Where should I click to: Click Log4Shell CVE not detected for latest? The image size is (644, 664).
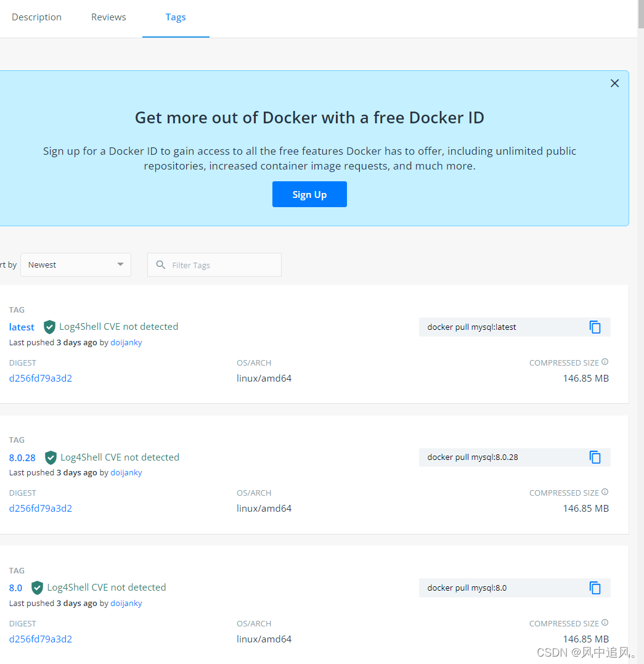coord(118,327)
